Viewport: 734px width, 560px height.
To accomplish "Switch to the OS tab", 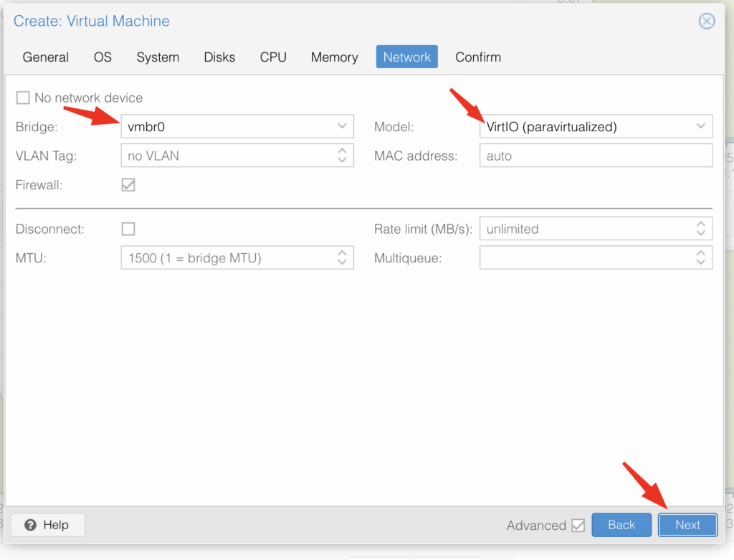I will (x=102, y=57).
